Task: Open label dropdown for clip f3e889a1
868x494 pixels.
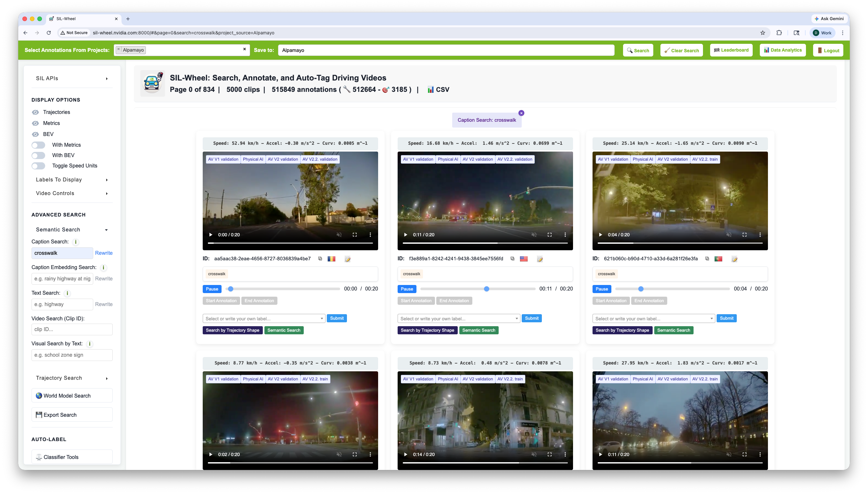Action: [459, 319]
